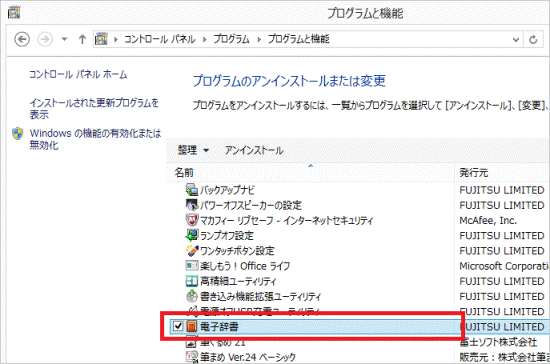
Task: Click the ランプオフ設定 program icon
Action: click(x=192, y=235)
